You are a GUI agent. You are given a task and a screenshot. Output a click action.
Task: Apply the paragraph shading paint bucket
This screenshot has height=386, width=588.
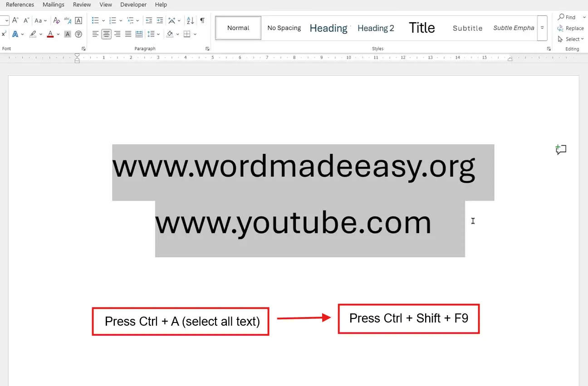click(x=170, y=34)
